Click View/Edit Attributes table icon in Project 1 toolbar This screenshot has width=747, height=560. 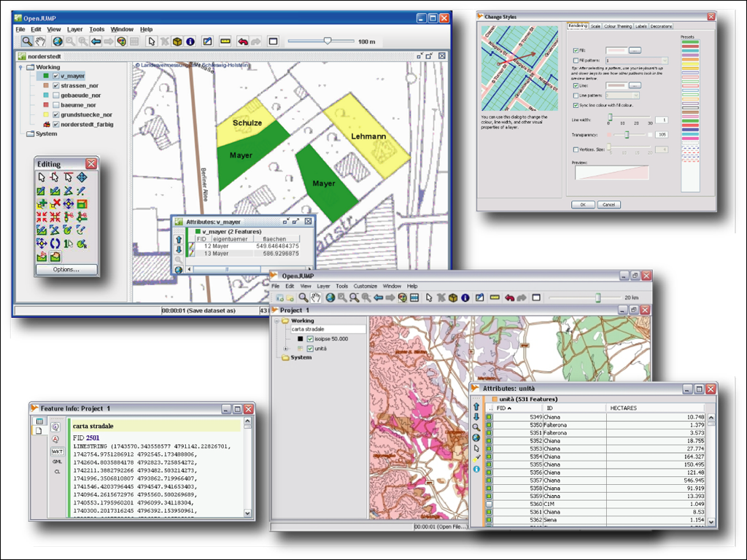[414, 297]
